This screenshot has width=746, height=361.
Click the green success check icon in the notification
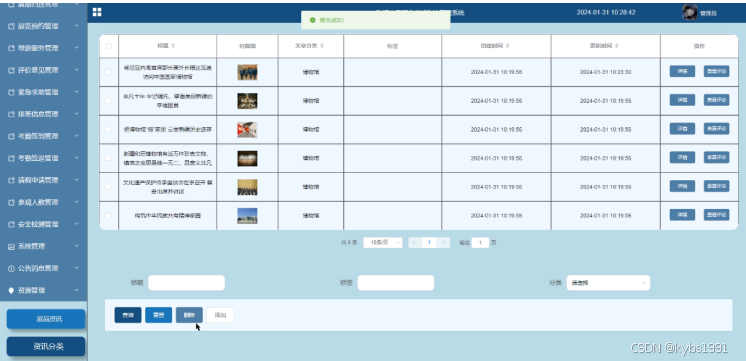pos(312,20)
